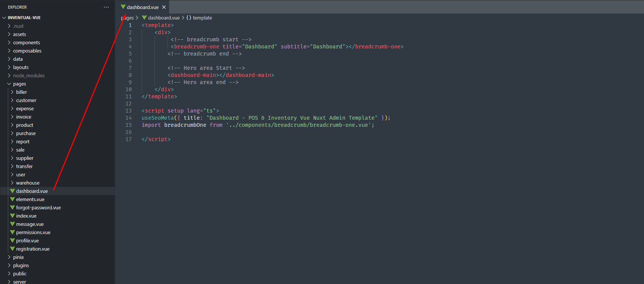Click the "Hero area Start" comment

(x=206, y=68)
